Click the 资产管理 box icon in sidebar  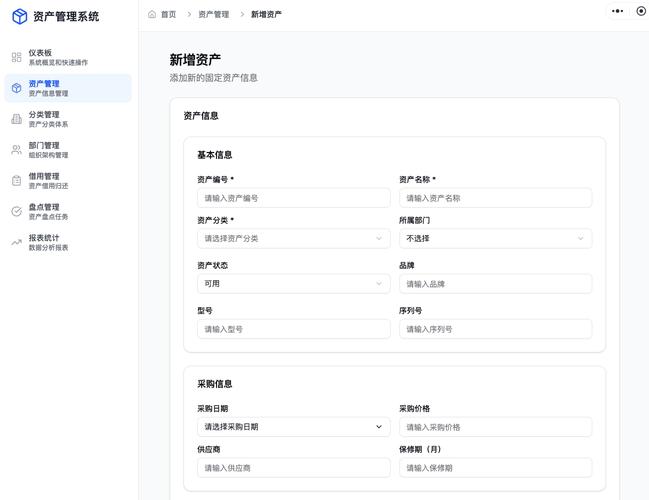16,88
